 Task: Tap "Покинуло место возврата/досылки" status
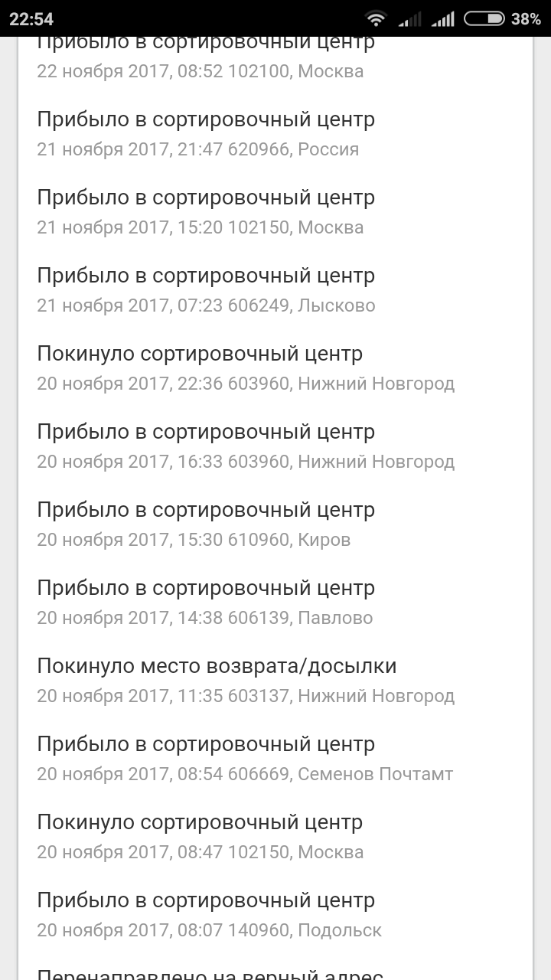click(x=217, y=666)
